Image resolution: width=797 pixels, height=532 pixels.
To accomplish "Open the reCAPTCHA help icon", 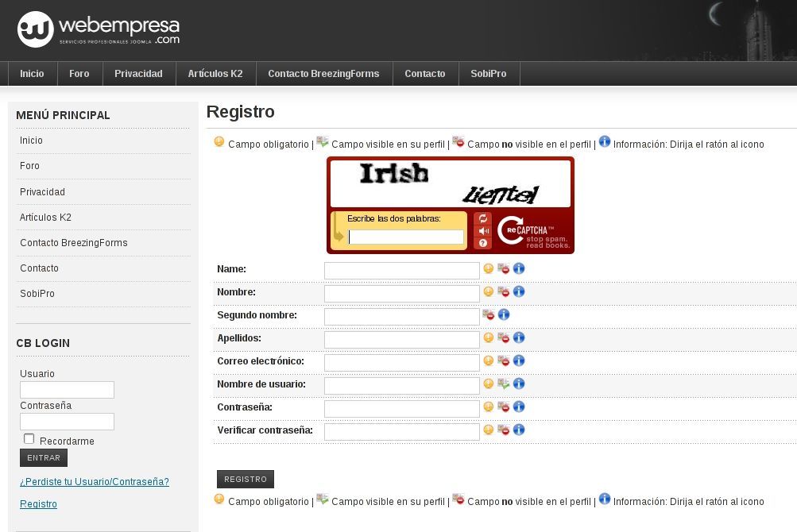I will 483,243.
